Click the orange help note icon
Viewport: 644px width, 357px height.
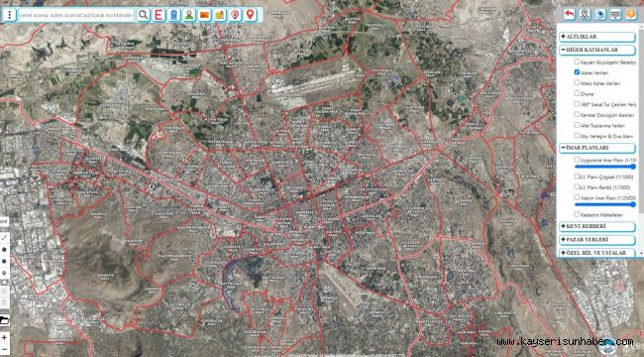pos(631,15)
